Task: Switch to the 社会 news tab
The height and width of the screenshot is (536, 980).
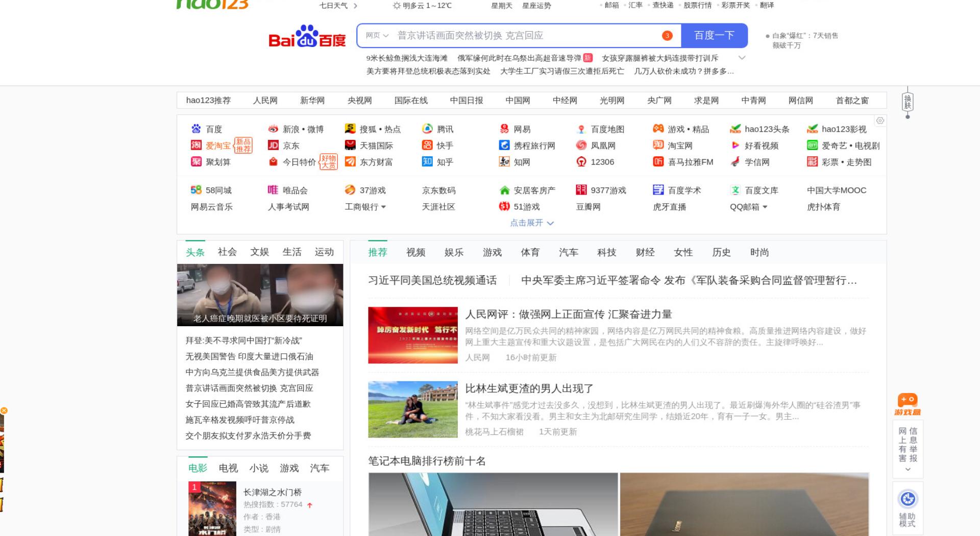Action: pyautogui.click(x=227, y=252)
